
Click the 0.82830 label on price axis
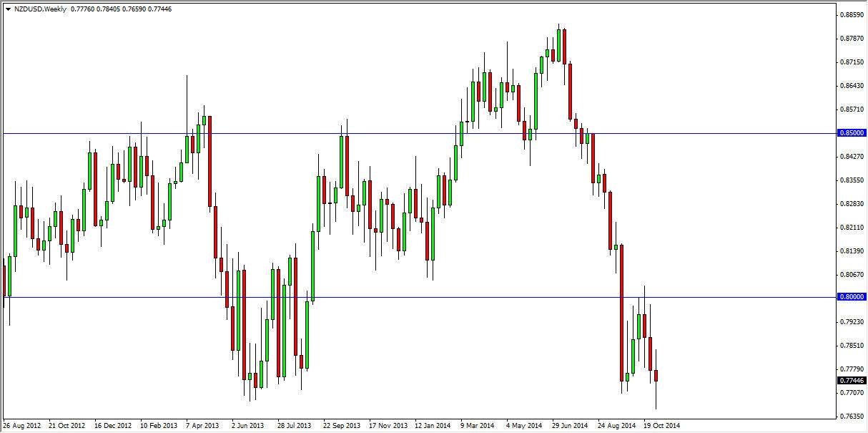tap(851, 204)
